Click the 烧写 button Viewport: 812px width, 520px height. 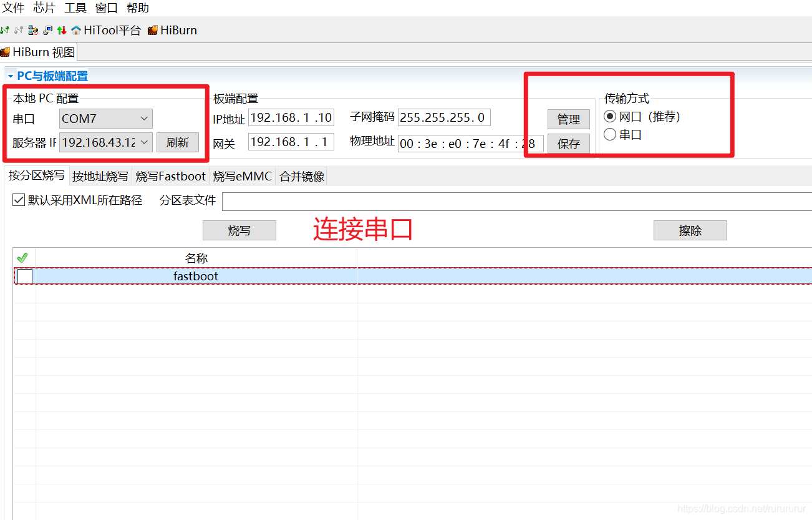239,230
